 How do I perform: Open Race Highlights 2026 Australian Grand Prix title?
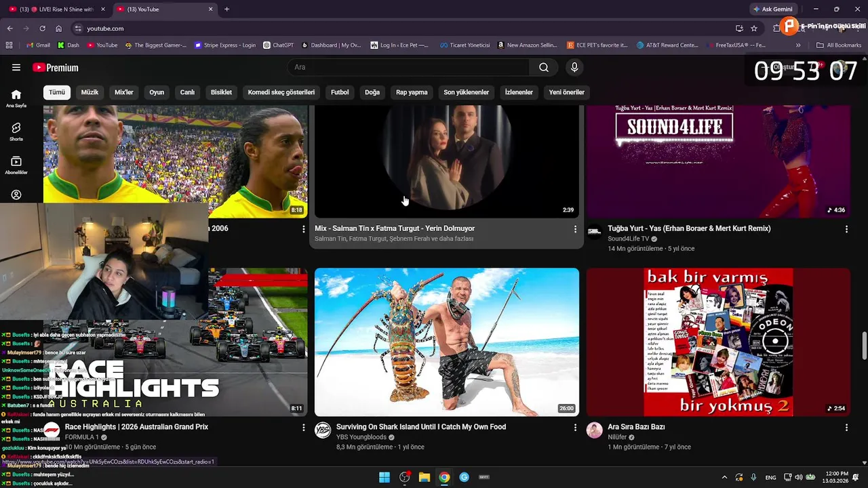point(136,427)
